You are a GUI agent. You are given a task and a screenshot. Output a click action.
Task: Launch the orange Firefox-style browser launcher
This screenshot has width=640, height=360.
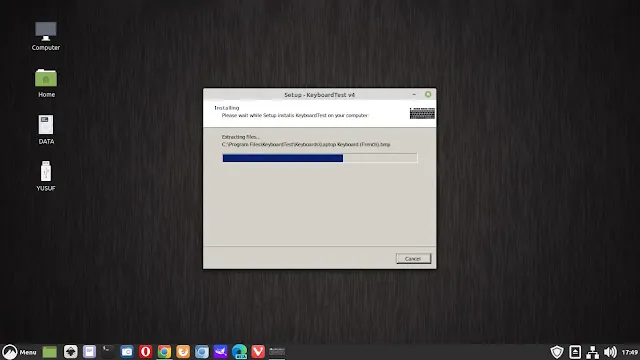tap(183, 352)
